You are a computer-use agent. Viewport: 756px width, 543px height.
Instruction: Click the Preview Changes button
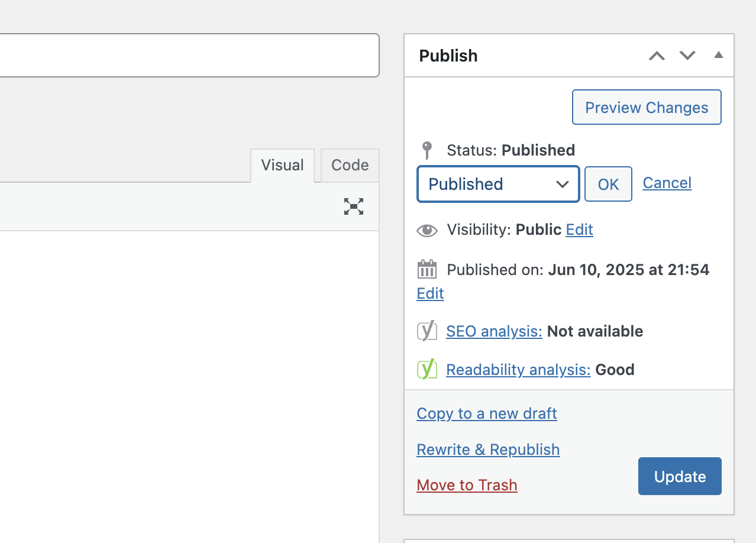click(647, 107)
